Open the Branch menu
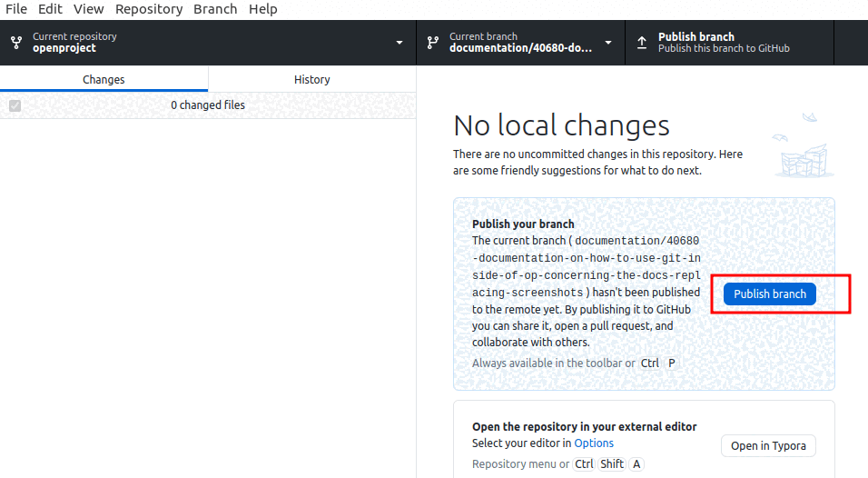 (x=215, y=9)
